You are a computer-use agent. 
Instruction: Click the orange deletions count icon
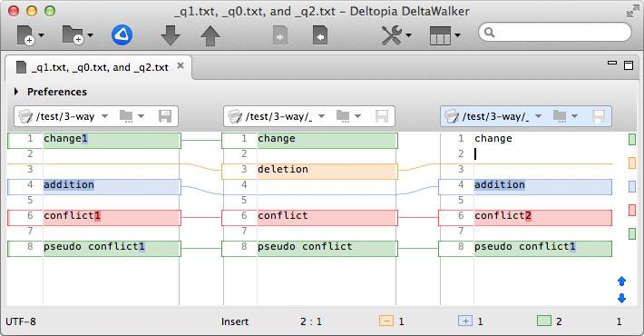[386, 321]
